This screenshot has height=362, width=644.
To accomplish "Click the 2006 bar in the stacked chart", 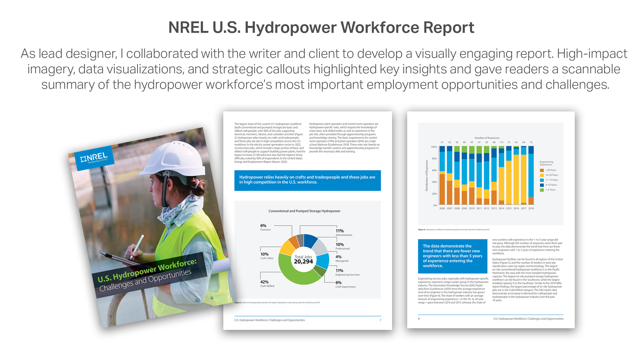I will pos(442,175).
